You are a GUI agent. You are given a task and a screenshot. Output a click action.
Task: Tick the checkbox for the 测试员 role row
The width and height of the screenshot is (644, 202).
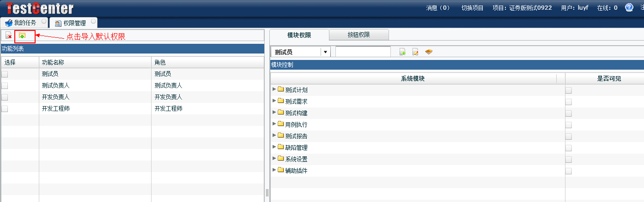(x=5, y=74)
